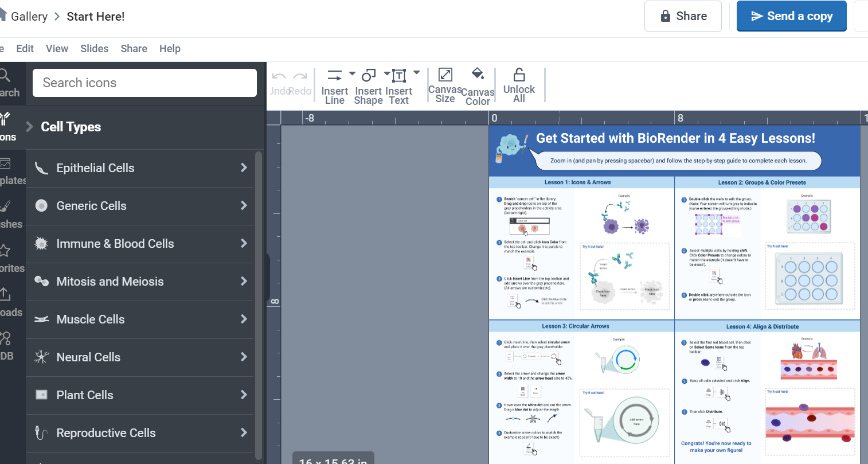Click the Plant Cells icon
Image resolution: width=868 pixels, height=464 pixels.
tap(41, 395)
